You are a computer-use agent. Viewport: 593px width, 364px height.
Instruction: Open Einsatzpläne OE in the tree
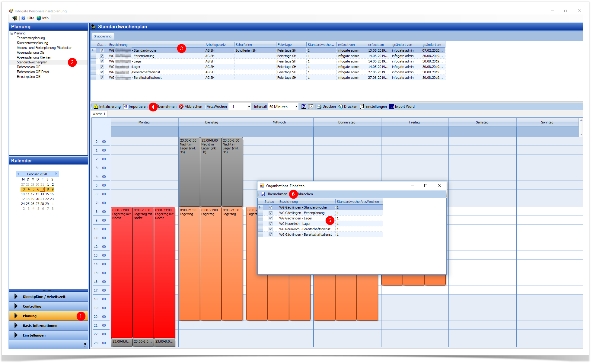(28, 77)
